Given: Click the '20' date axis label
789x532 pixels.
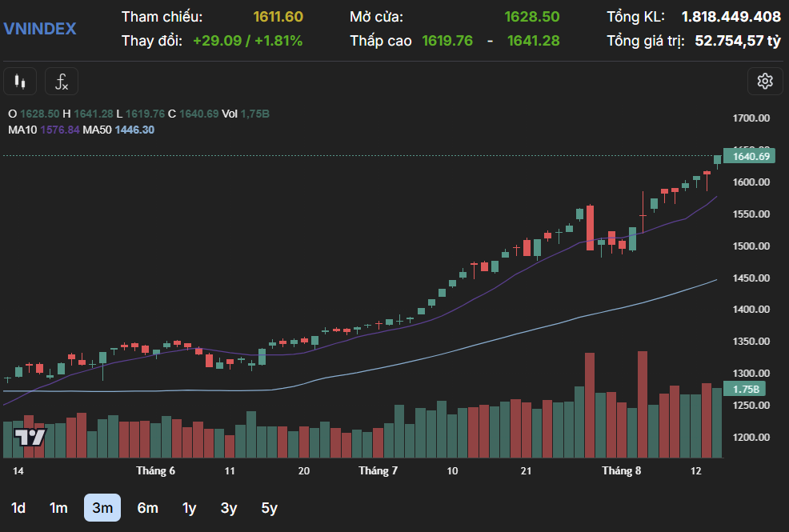Looking at the screenshot, I should 304,471.
